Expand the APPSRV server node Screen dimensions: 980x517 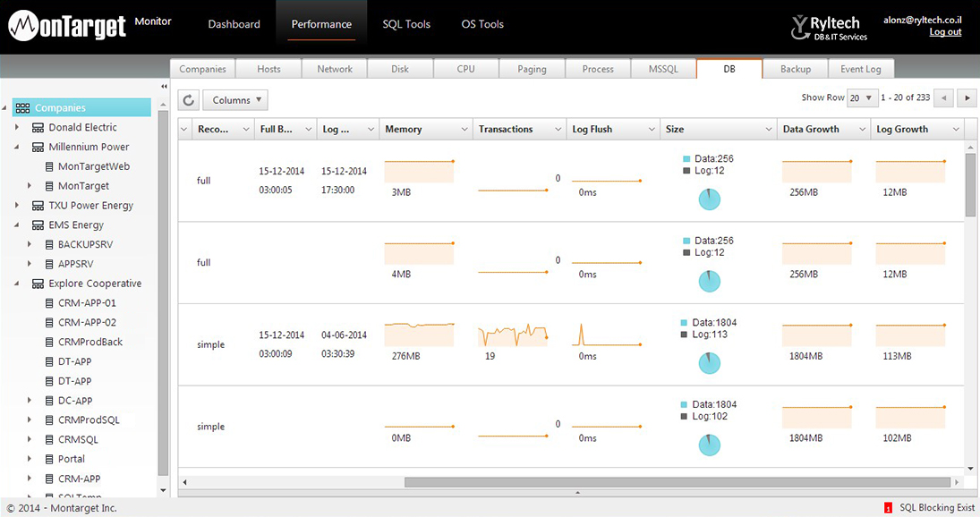point(29,264)
